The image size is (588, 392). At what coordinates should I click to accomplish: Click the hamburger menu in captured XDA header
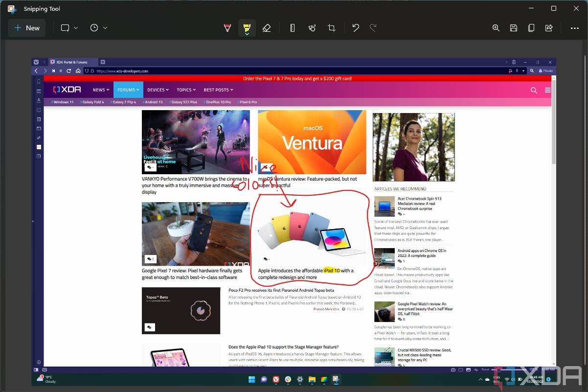point(548,90)
